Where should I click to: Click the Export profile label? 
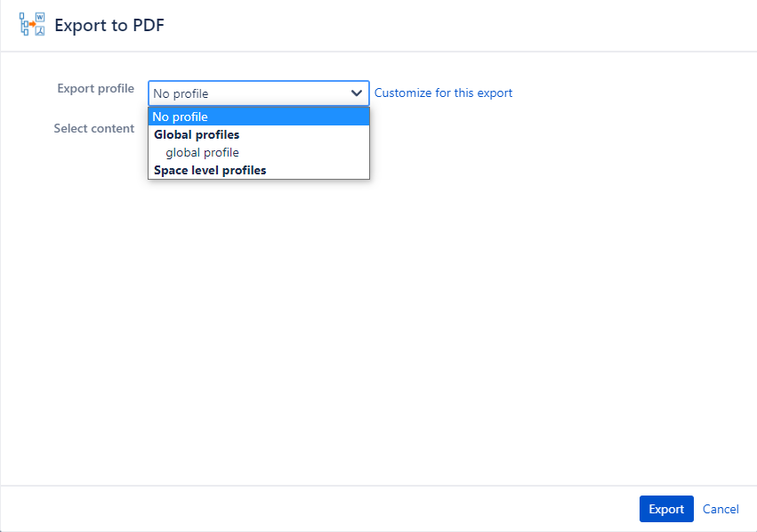coord(95,88)
